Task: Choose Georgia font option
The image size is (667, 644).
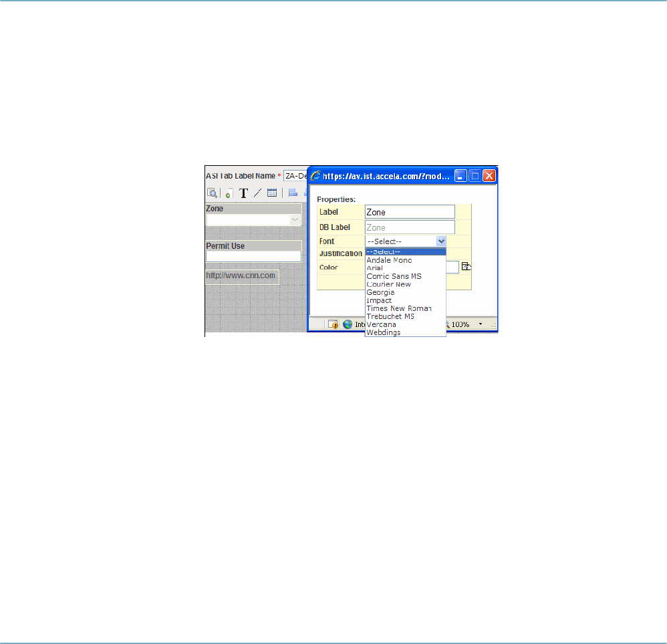Action: click(x=406, y=292)
